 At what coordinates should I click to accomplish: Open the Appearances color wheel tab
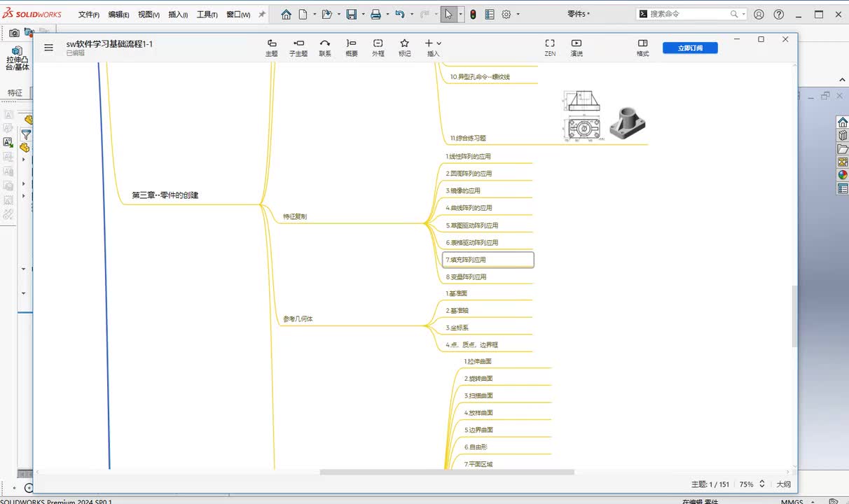(842, 175)
